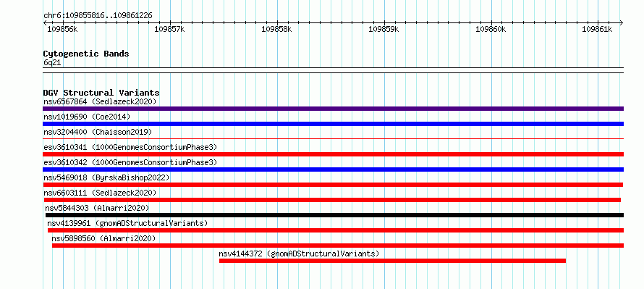
Task: Select the red nsv5469018 variant bar
Action: point(333,185)
